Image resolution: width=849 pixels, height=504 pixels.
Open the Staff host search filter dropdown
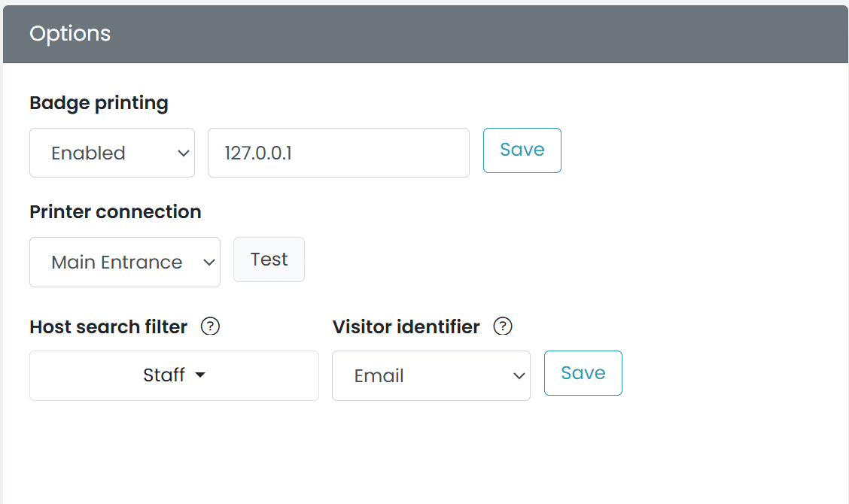174,375
